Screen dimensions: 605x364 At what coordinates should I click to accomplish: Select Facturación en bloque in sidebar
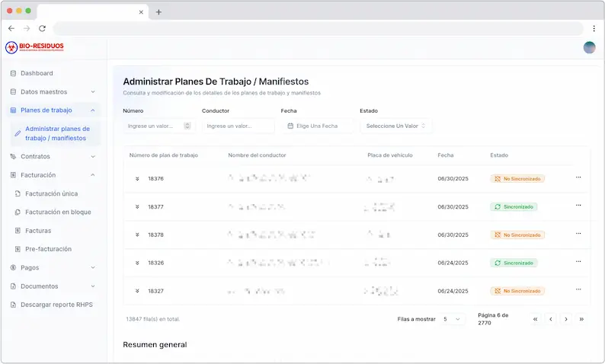tap(58, 212)
